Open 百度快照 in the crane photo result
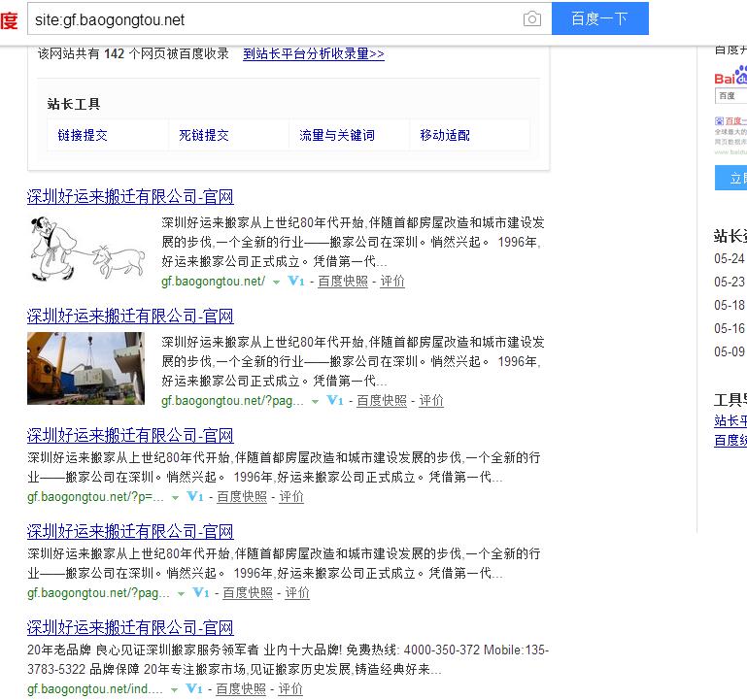Screen dimensions: 747x700 (382, 400)
